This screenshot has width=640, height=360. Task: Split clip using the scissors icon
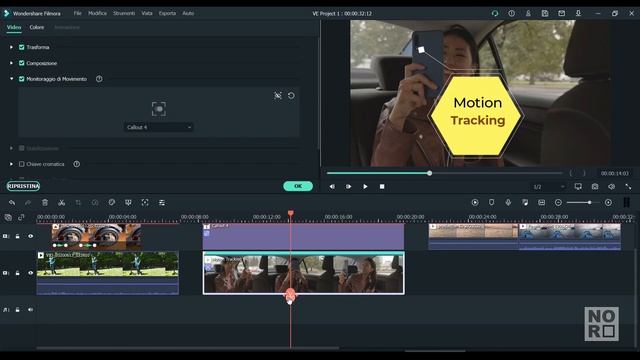pos(62,202)
